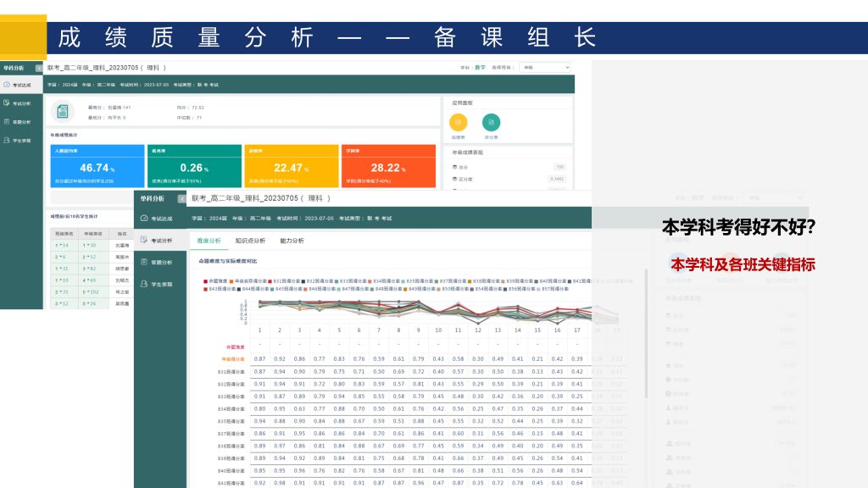This screenshot has width=868, height=488.
Task: Click 考试分析 icon in front sidebar
Action: 144,241
